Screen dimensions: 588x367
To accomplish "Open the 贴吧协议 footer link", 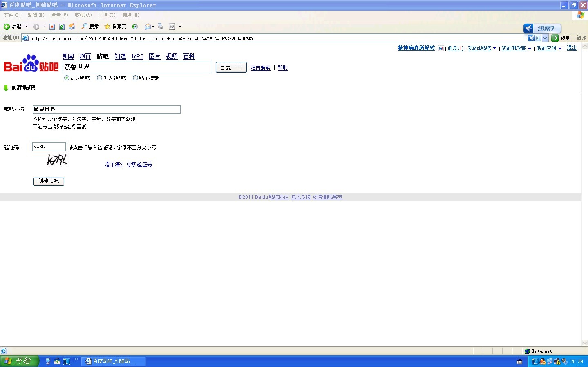I will coord(279,197).
